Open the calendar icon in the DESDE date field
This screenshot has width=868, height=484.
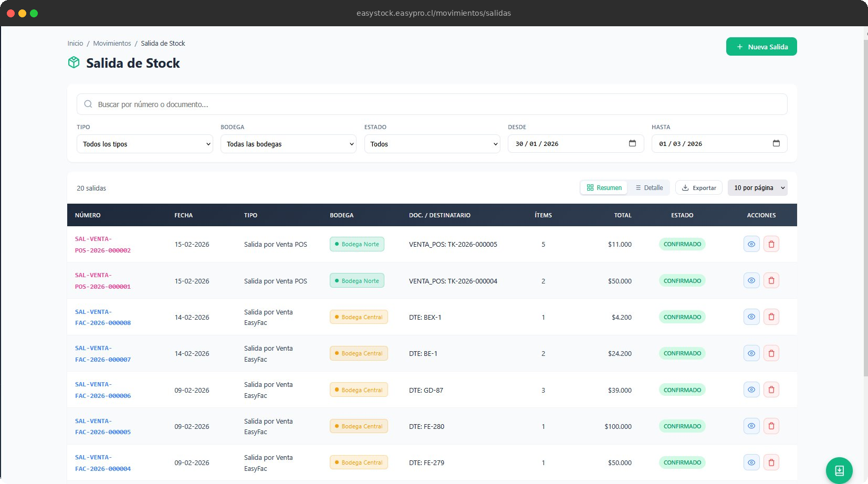[x=633, y=143]
